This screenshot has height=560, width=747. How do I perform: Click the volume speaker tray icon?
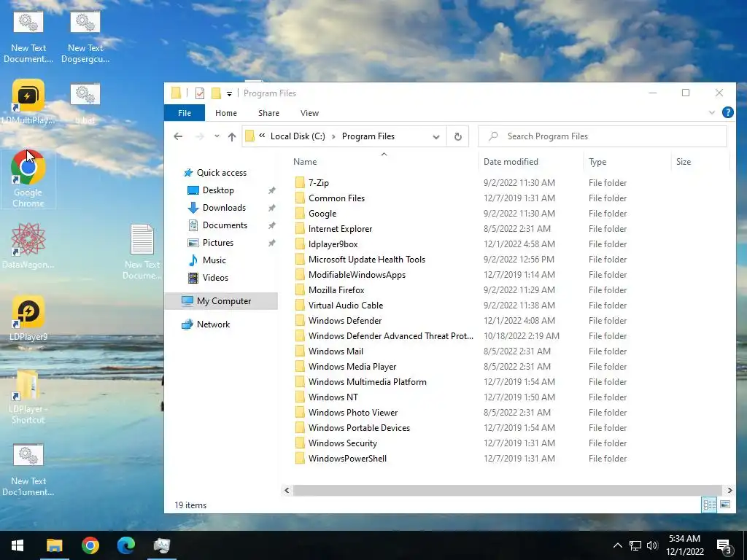(653, 545)
